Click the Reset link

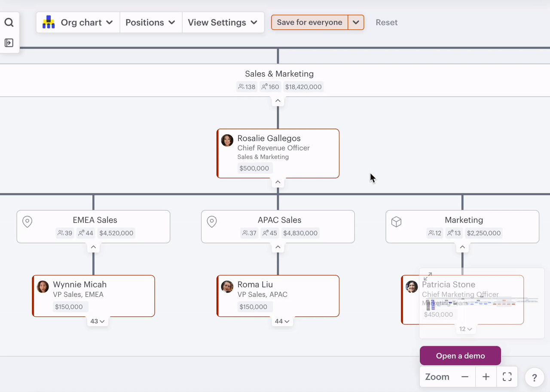click(x=386, y=22)
